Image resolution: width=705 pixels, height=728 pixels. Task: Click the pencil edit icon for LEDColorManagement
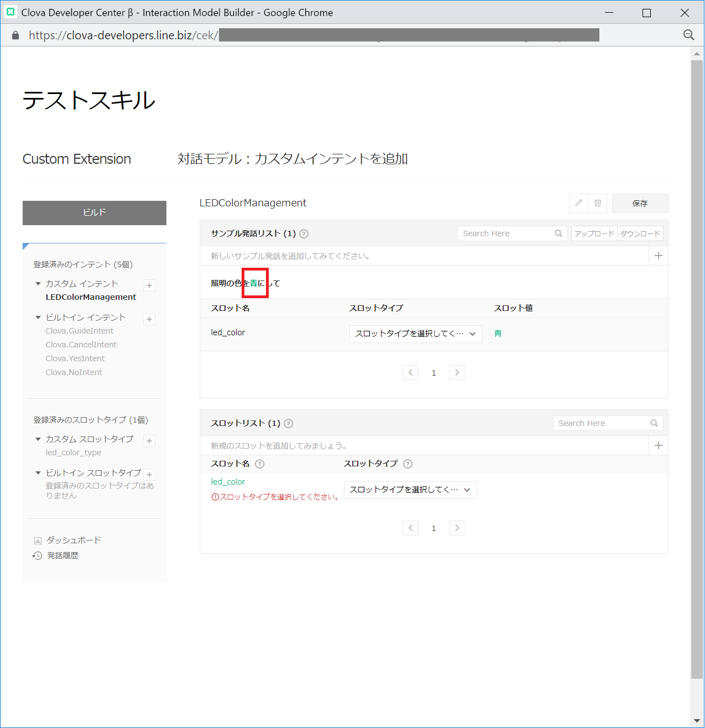tap(578, 203)
